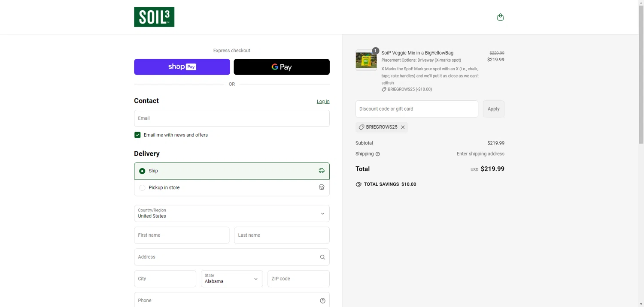Click the store pickup icon
The height and width of the screenshot is (307, 644).
[322, 187]
